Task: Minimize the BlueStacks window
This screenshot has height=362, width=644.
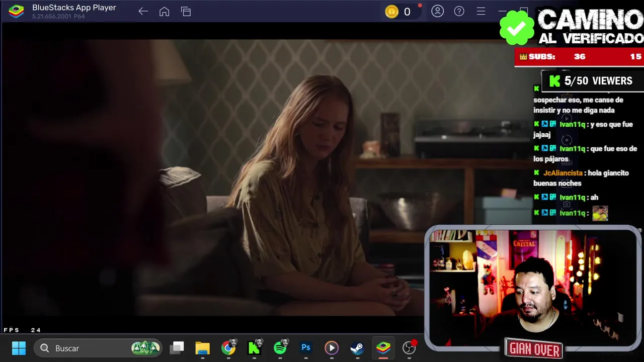Action: pyautogui.click(x=502, y=11)
